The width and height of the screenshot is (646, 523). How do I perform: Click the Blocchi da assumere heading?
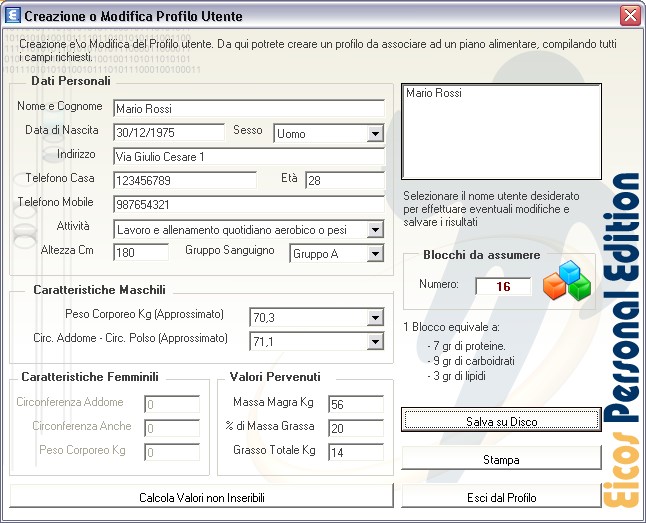(x=482, y=254)
